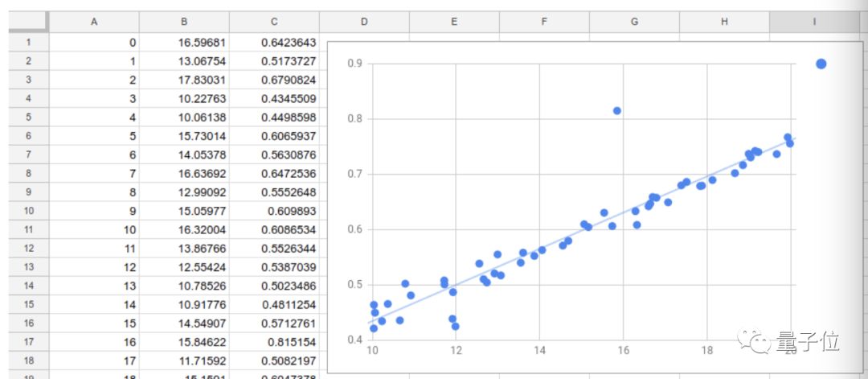The width and height of the screenshot is (868, 379).
Task: Select cell with value 0.815154
Action: (274, 342)
